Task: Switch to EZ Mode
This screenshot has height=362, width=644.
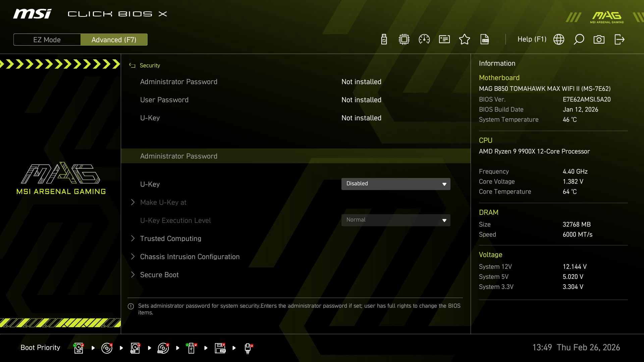Action: click(47, 40)
